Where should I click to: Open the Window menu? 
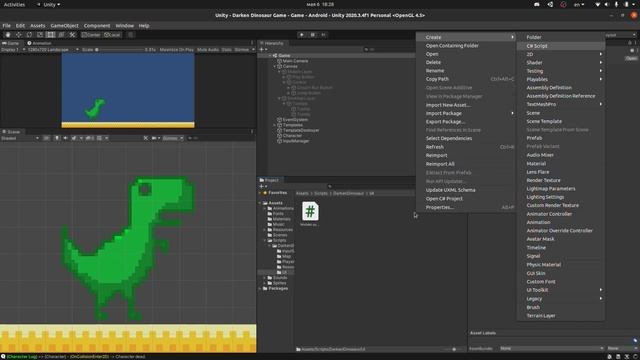[124, 25]
